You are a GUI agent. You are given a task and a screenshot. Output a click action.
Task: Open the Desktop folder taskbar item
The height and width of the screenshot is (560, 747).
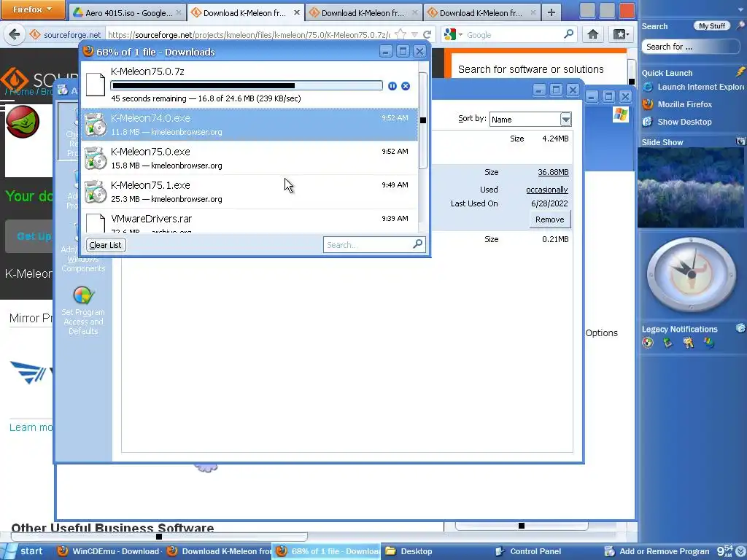[x=410, y=551]
